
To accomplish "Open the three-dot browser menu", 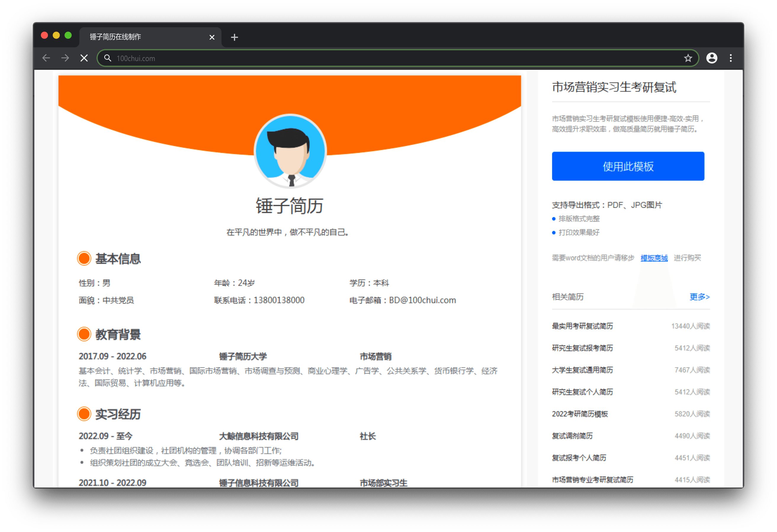I will pos(731,58).
